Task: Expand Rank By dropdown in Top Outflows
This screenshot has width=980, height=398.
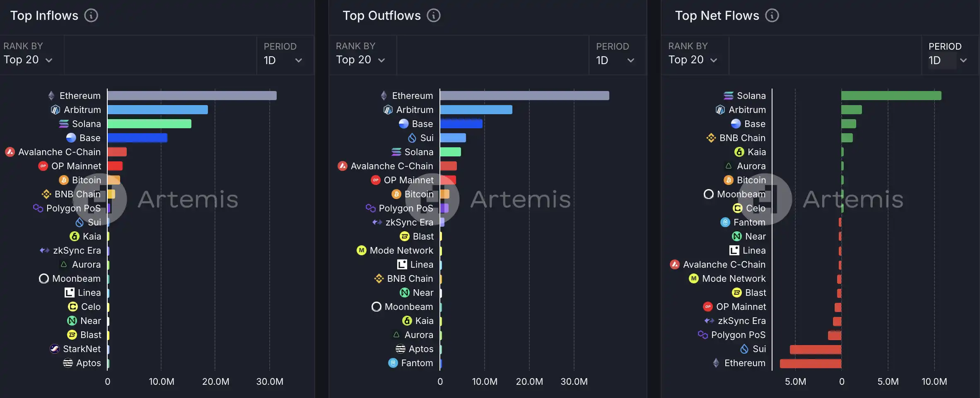Action: tap(360, 60)
